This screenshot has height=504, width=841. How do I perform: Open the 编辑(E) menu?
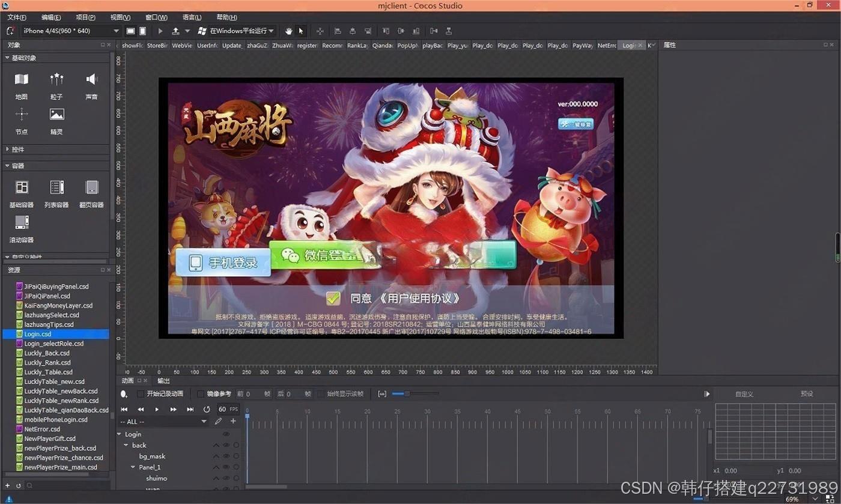click(x=51, y=17)
